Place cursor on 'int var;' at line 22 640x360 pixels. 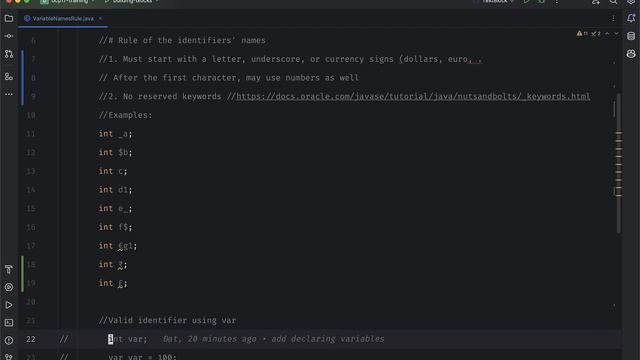[x=127, y=339]
